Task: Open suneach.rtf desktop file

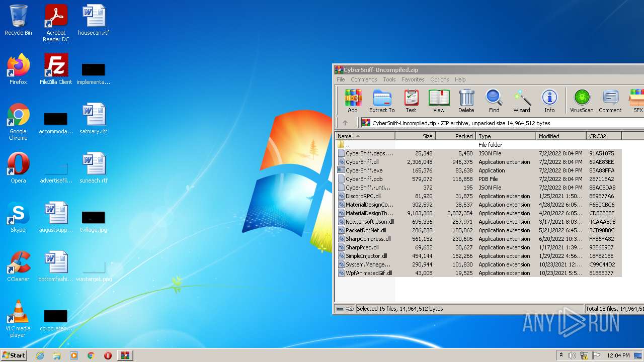Action: (94, 168)
